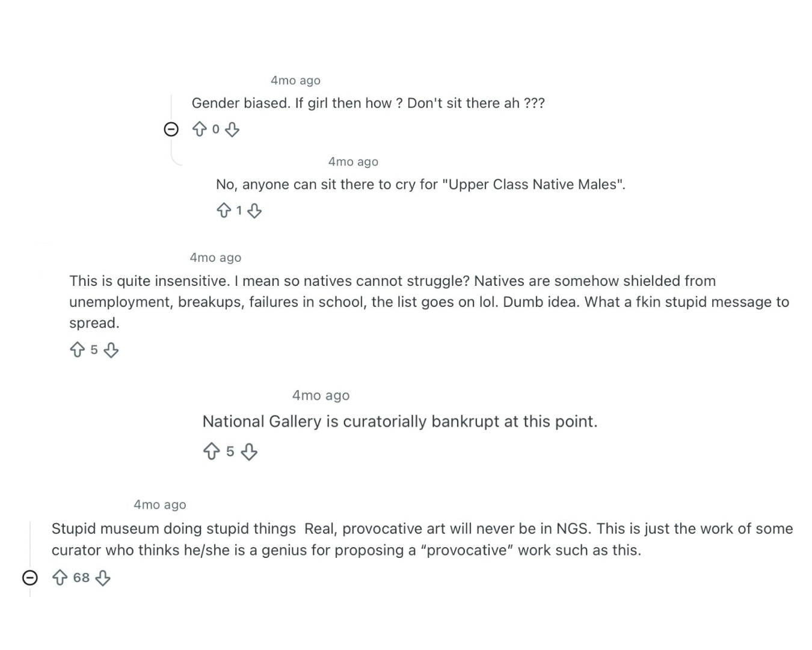812x650 pixels.
Task: Open timestamp of "Gender biased" comment
Action: [295, 81]
